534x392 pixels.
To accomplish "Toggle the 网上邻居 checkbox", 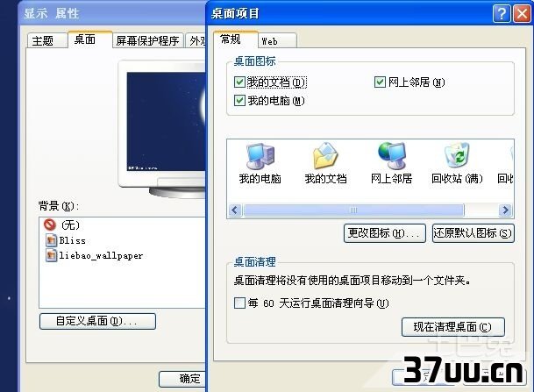I will pos(380,82).
